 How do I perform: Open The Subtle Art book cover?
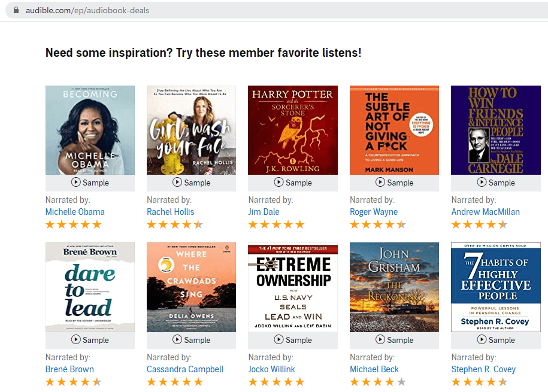[x=394, y=130]
